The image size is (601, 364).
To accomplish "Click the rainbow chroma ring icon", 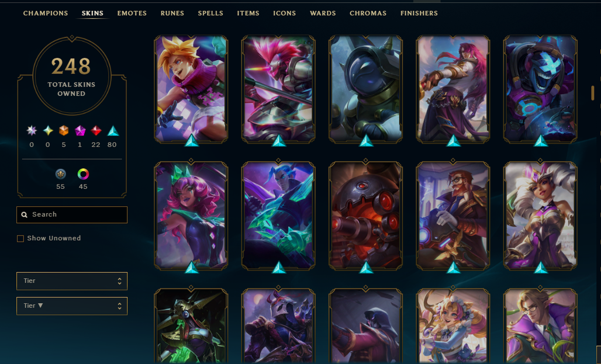I will (x=83, y=174).
